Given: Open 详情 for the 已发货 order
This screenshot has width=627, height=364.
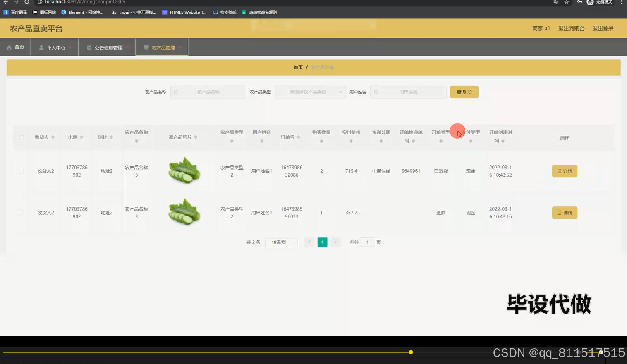Looking at the screenshot, I should point(565,171).
